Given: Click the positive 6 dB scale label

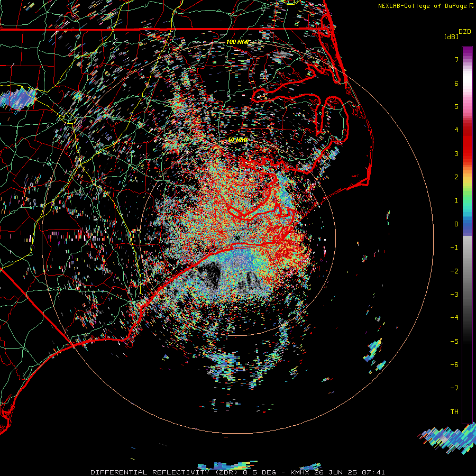Looking at the screenshot, I should tap(456, 83).
